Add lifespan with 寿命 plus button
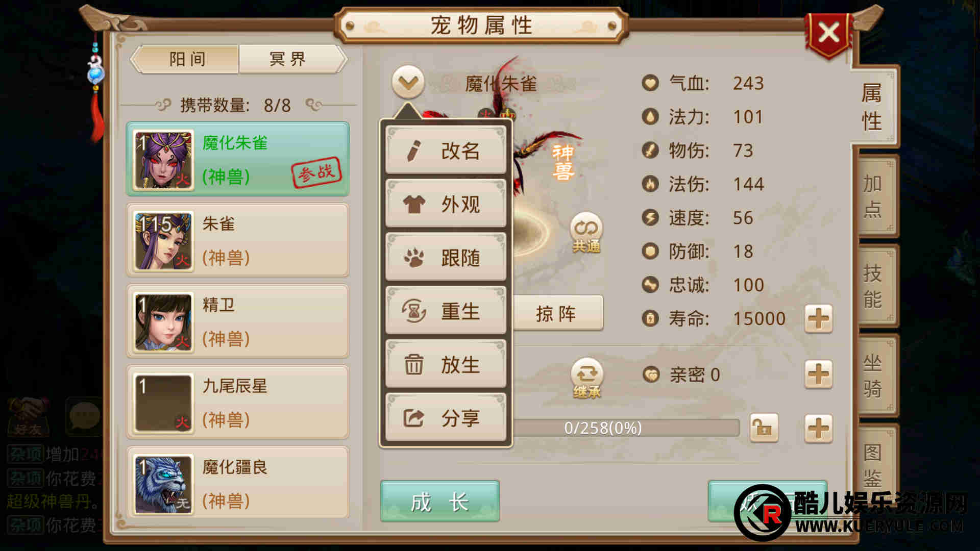980x551 pixels. (x=818, y=319)
